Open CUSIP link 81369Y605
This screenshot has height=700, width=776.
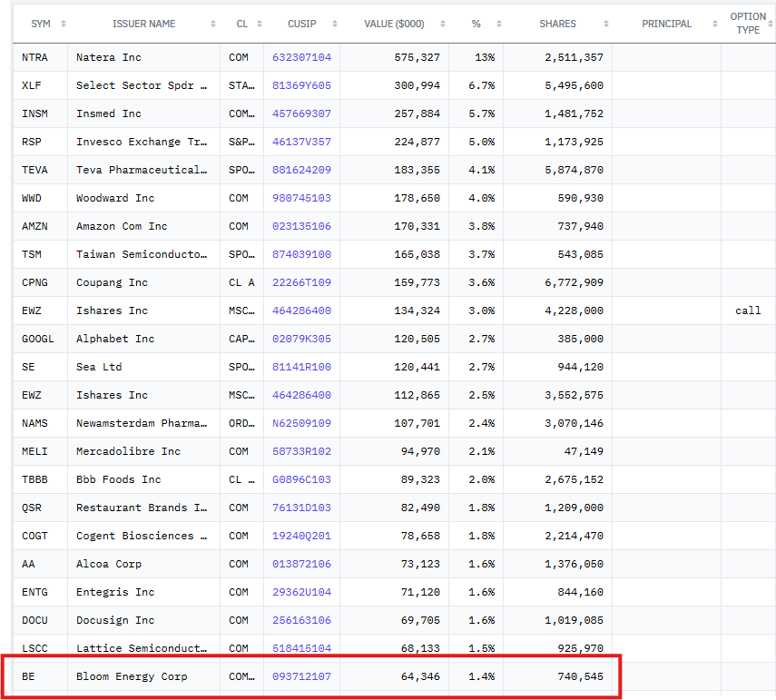pyautogui.click(x=301, y=85)
